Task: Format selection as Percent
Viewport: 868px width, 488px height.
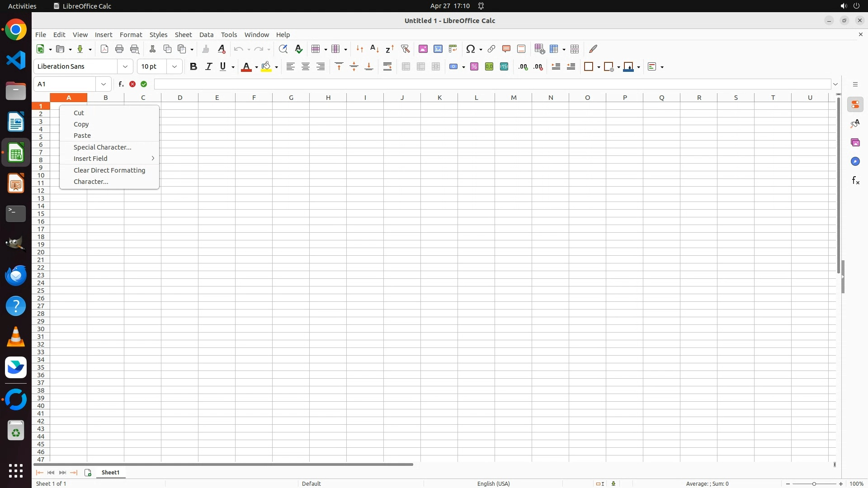Action: tap(474, 67)
